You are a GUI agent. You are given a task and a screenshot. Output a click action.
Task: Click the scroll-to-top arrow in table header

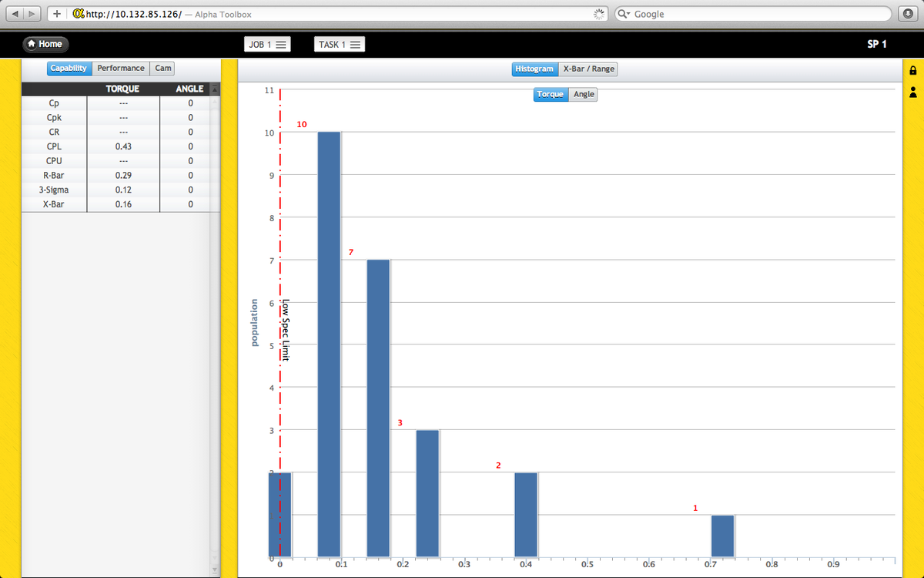click(x=216, y=89)
